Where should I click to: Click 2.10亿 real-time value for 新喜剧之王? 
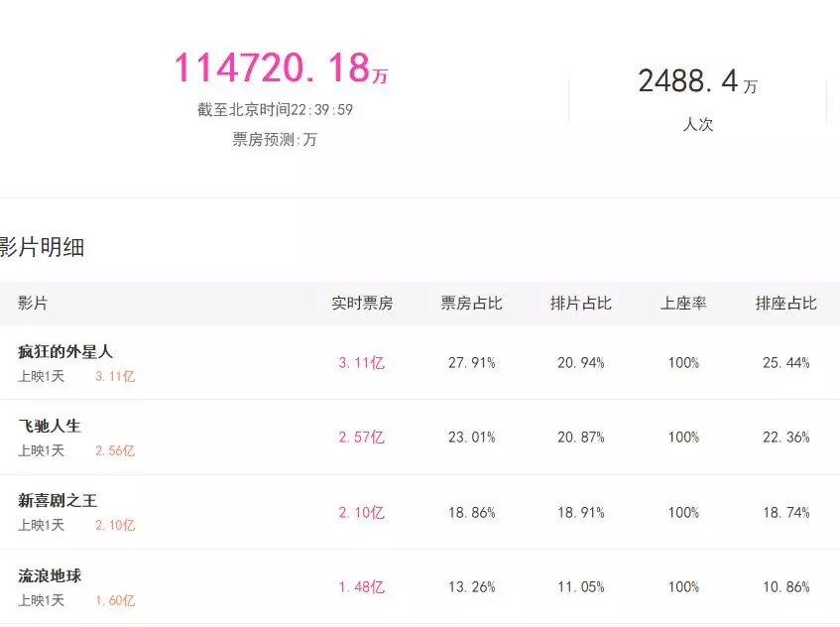[x=361, y=513]
